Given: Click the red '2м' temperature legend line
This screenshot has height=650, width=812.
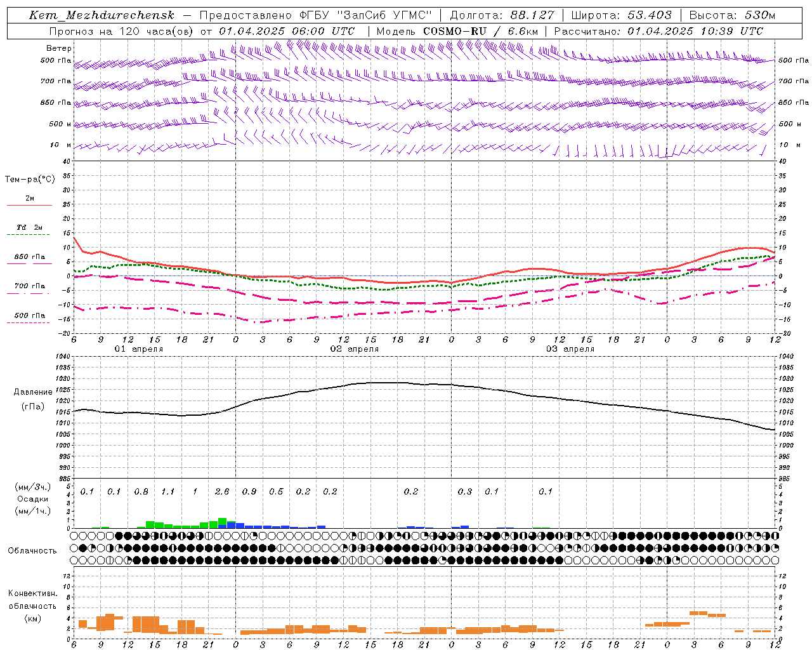Looking at the screenshot, I should (29, 205).
